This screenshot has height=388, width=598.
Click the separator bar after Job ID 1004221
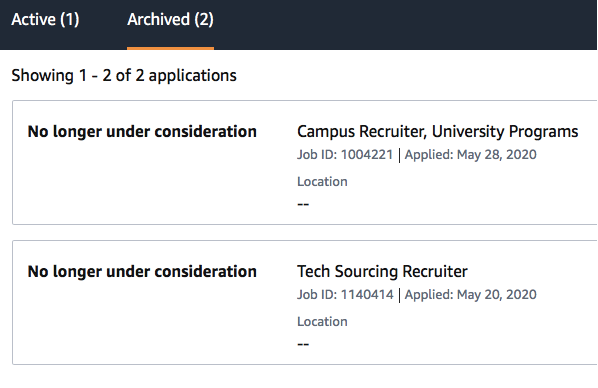(x=399, y=155)
